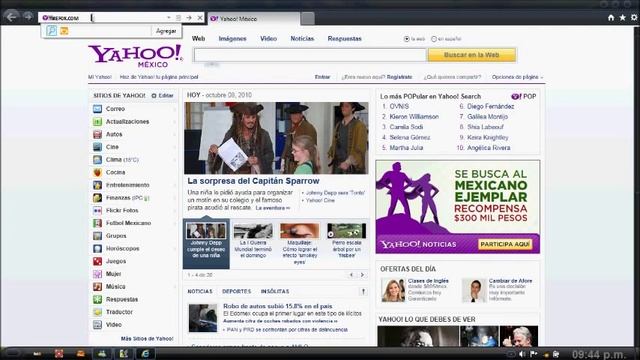The height and width of the screenshot is (360, 640).
Task: Go forward with the browser forward arrow
Action: click(x=28, y=17)
